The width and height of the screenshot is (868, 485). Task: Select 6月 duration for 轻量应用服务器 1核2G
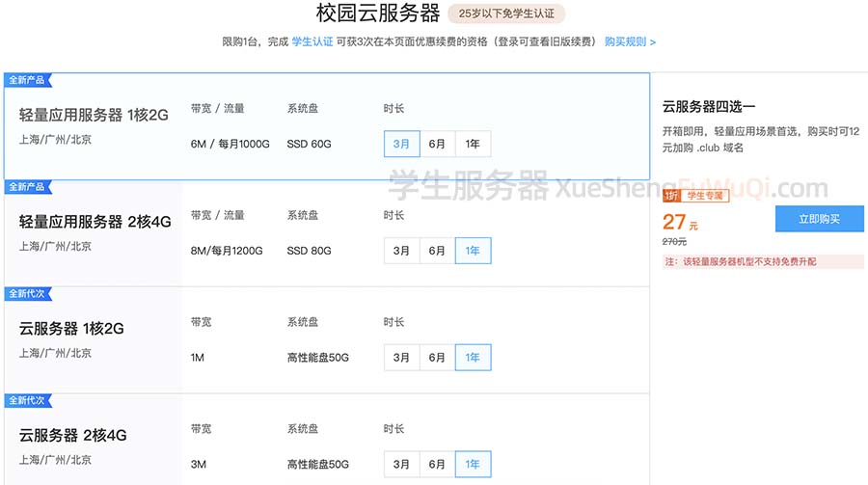[437, 144]
